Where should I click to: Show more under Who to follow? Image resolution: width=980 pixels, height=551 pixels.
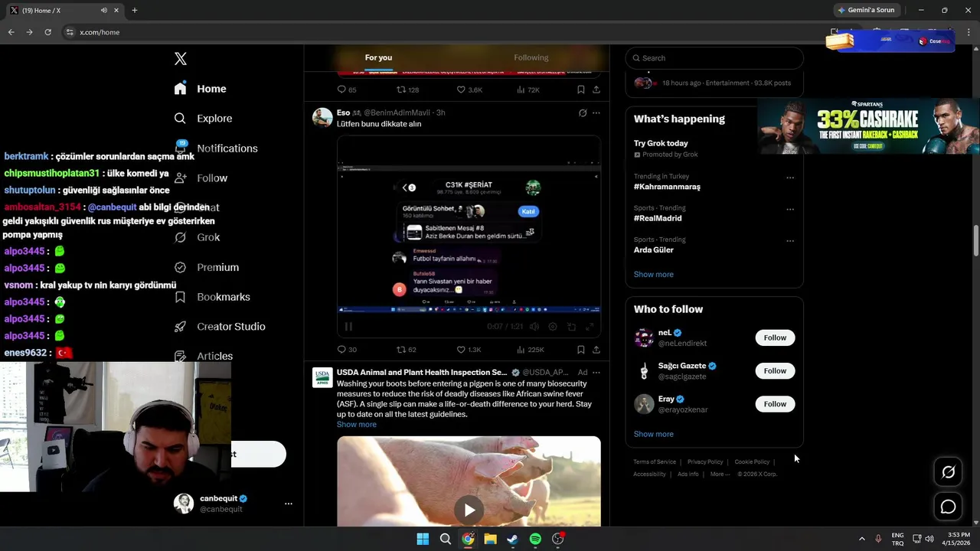click(x=654, y=435)
